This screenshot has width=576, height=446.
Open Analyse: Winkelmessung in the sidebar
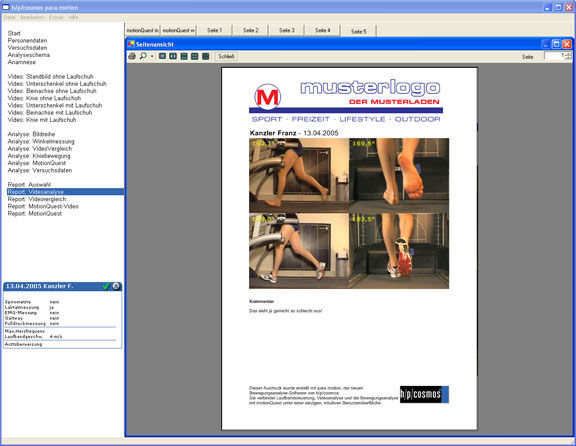tap(41, 141)
